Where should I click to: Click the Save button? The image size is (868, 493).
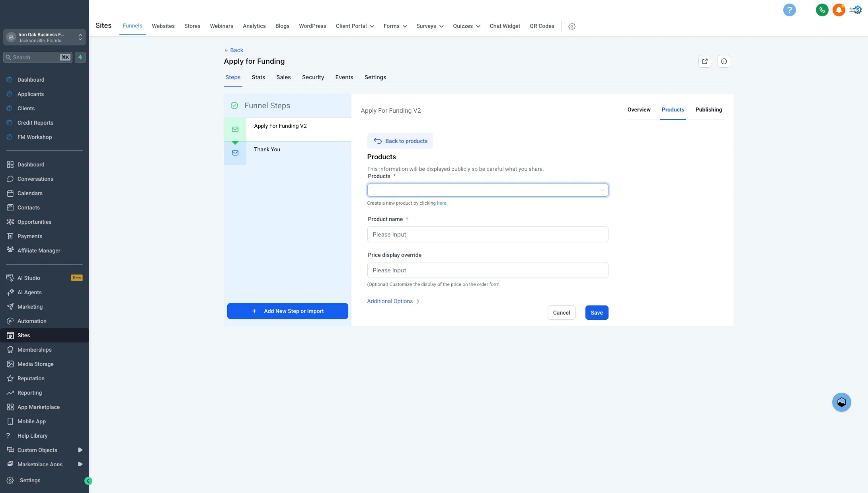pyautogui.click(x=597, y=313)
